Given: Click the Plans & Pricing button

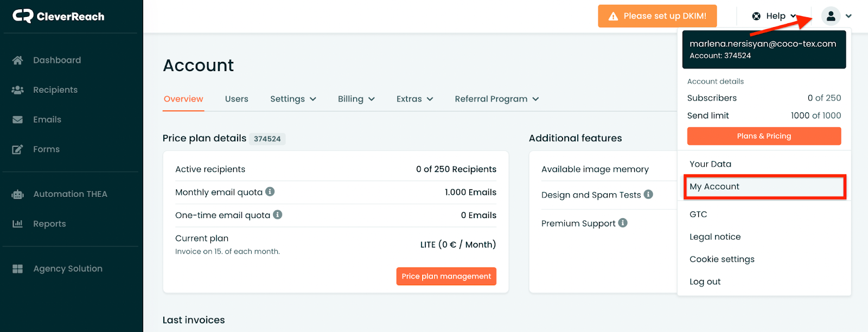Looking at the screenshot, I should (x=764, y=136).
